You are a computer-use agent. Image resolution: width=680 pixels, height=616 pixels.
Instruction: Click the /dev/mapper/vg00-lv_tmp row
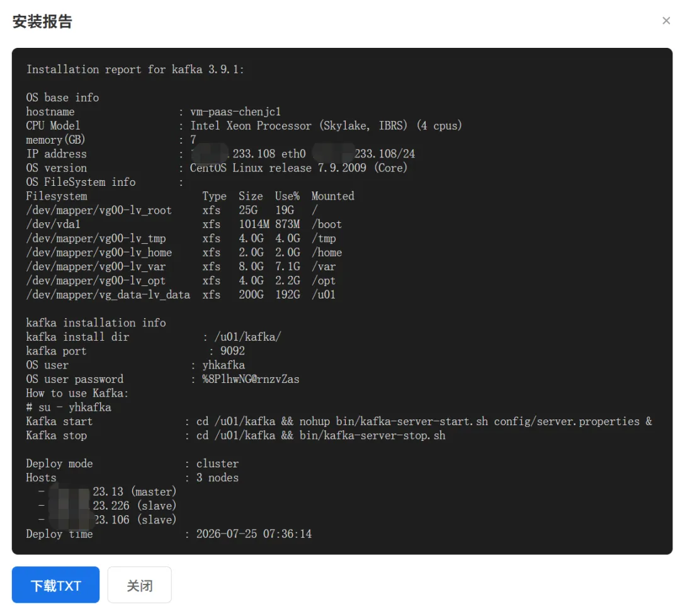point(181,238)
